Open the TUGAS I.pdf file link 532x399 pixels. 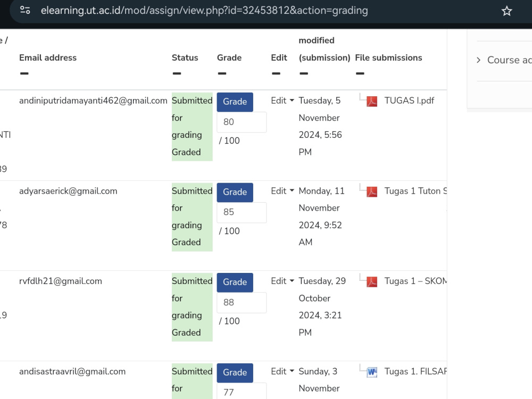point(409,101)
